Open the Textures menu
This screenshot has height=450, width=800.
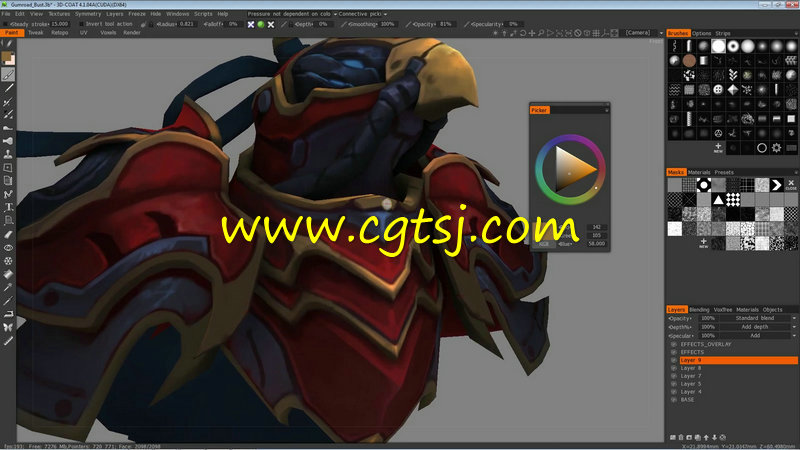pos(59,14)
